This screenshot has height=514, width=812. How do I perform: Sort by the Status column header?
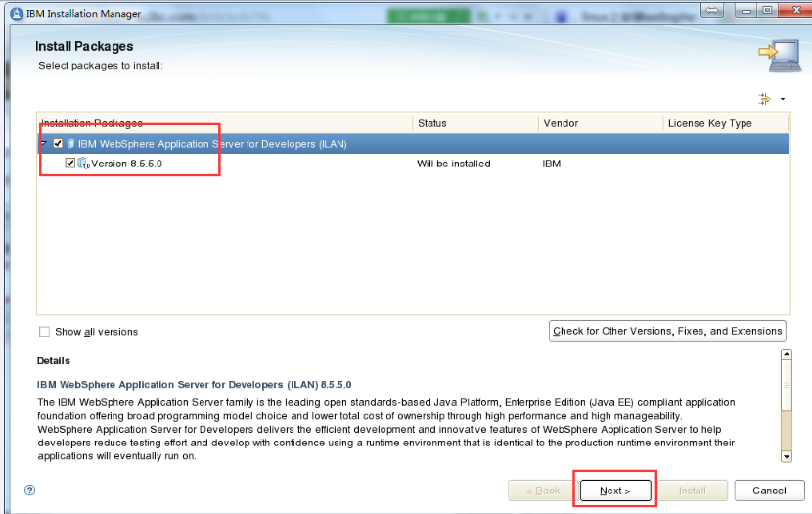pos(474,123)
